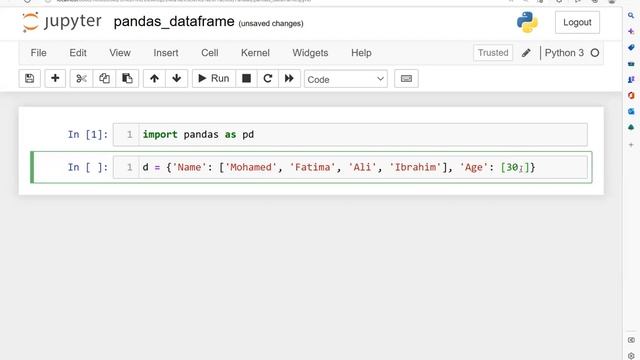Click the In [1]: cell prompt

point(88,135)
